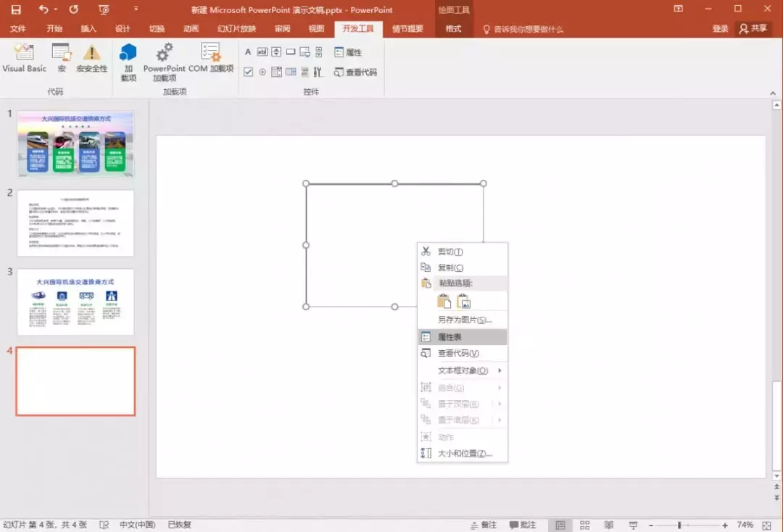Insert a Text Box control (abl icon)

pos(262,52)
